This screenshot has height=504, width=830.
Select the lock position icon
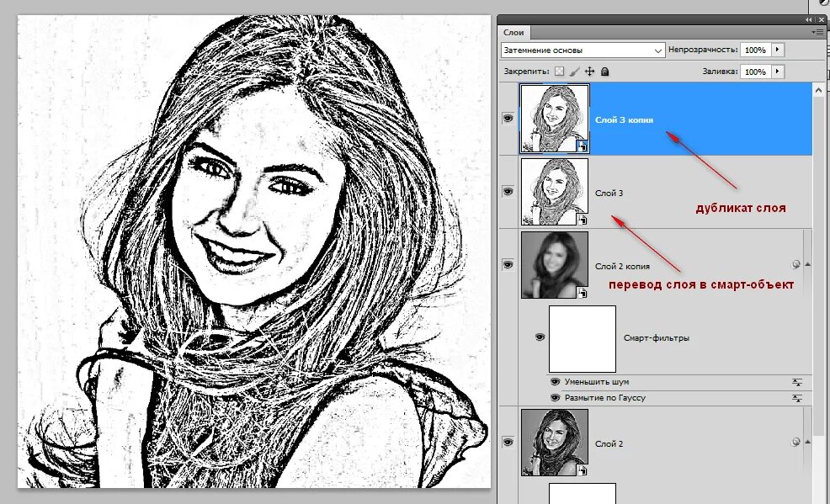pos(590,71)
